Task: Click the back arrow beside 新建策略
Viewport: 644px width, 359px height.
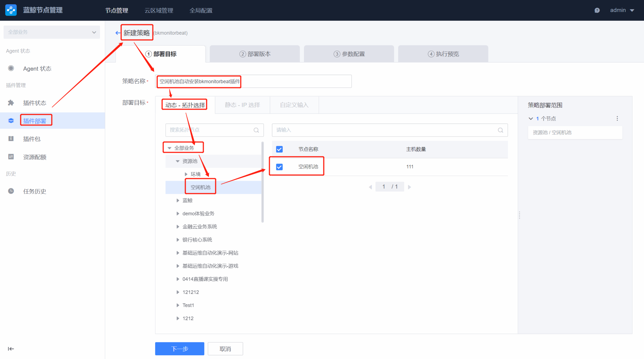Action: (118, 33)
